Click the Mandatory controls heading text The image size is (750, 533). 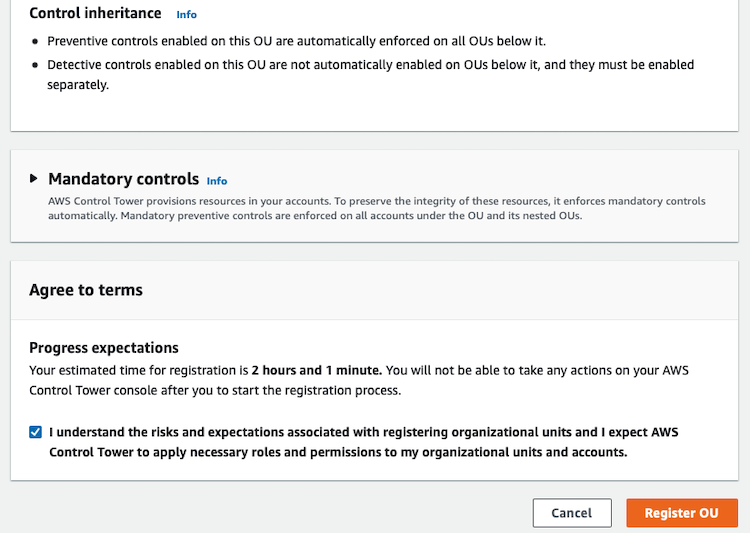(x=123, y=179)
